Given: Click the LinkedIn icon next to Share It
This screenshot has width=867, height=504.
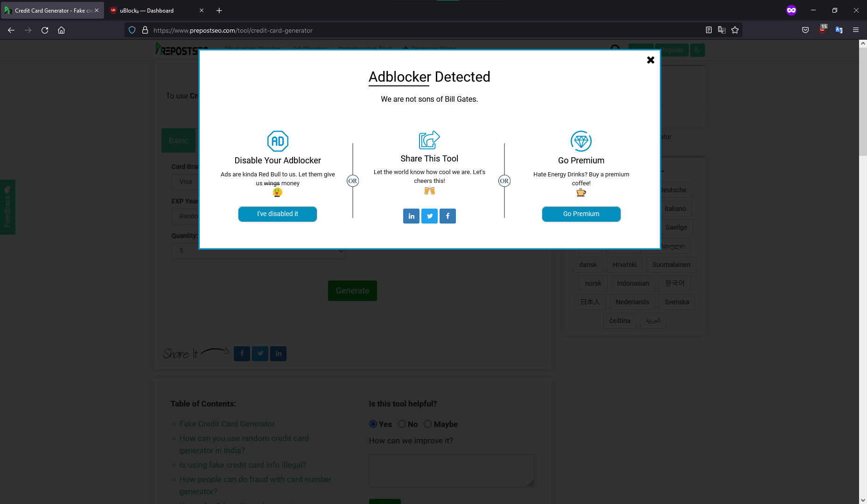Looking at the screenshot, I should pyautogui.click(x=278, y=353).
